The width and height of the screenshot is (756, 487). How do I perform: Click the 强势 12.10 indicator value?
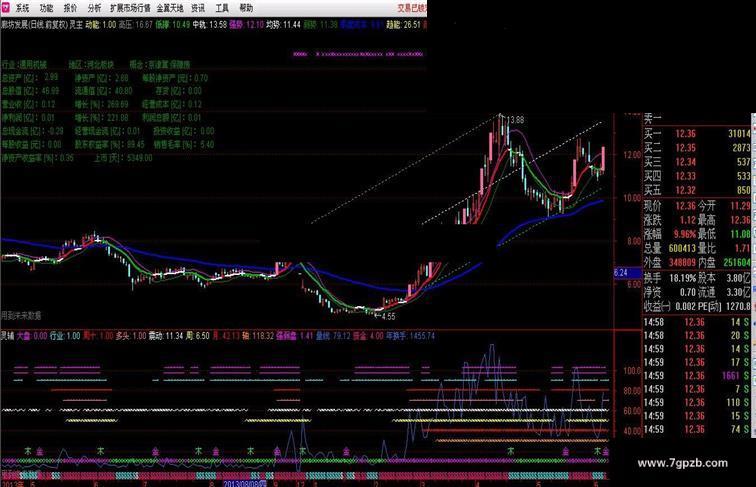pyautogui.click(x=246, y=24)
